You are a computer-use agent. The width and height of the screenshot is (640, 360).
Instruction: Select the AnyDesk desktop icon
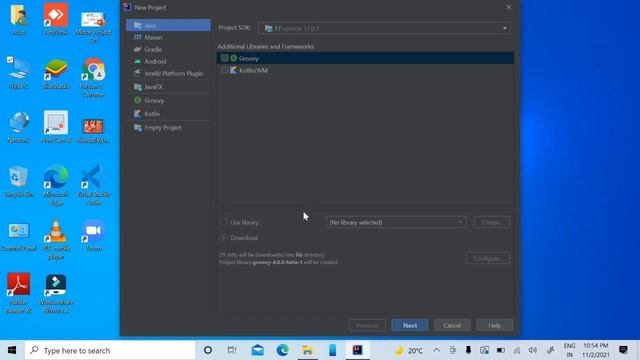click(56, 19)
